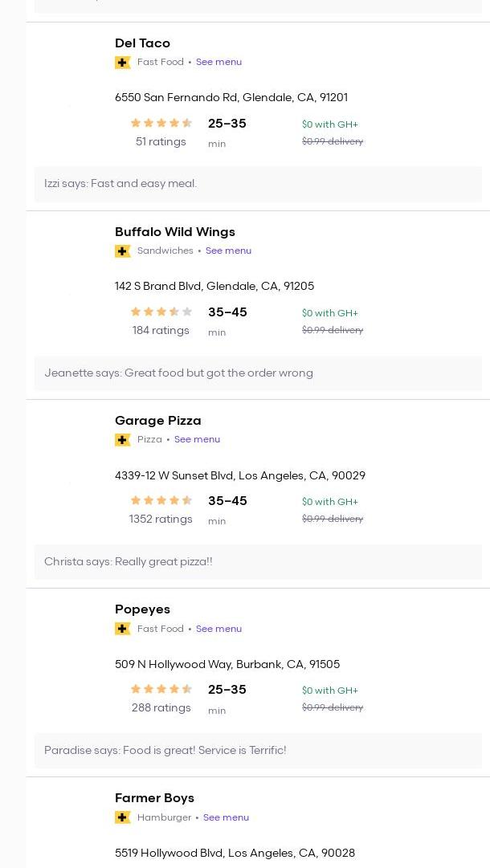Open See menu link for Garage Pizza
490x868 pixels.
197,439
